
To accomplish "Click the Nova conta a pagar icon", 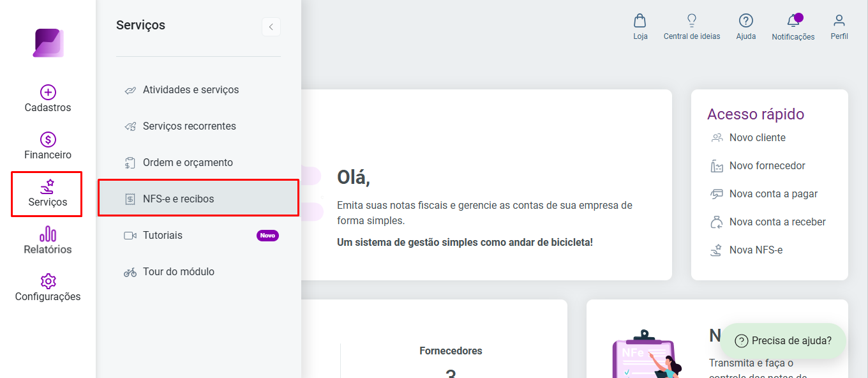I will (717, 194).
